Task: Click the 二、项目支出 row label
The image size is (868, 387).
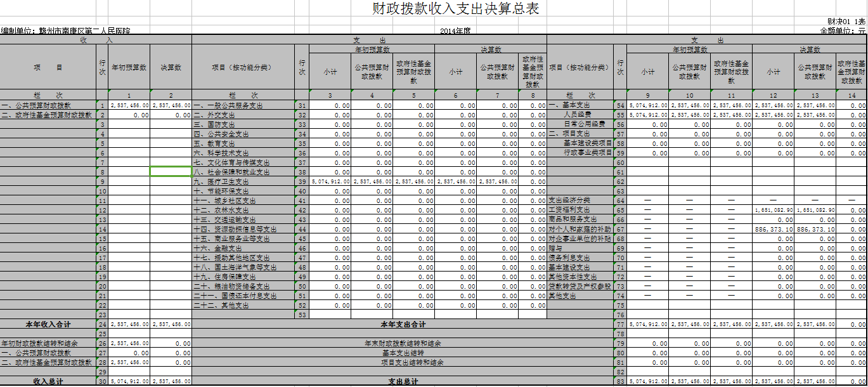Action: [580, 134]
